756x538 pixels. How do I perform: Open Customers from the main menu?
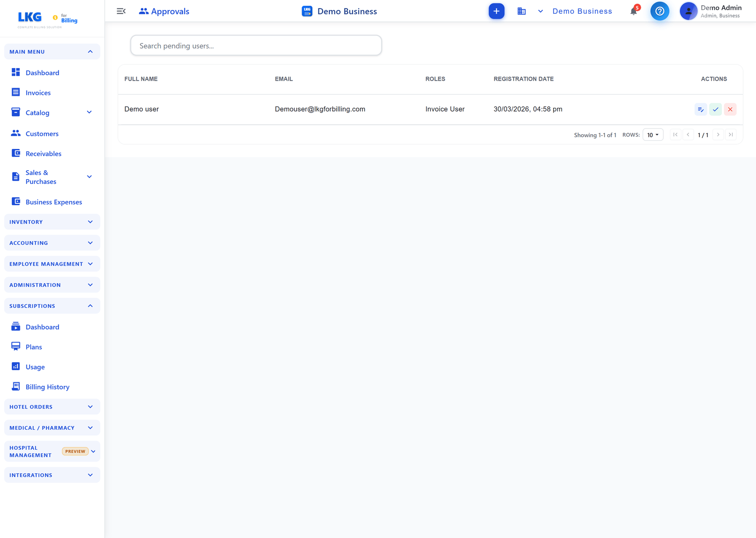point(42,134)
